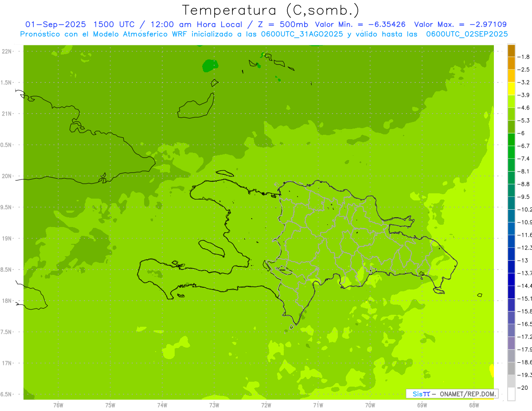Pick the light gray swatch between -19.3 and -20
The height and width of the screenshot is (411, 532).
click(x=511, y=381)
